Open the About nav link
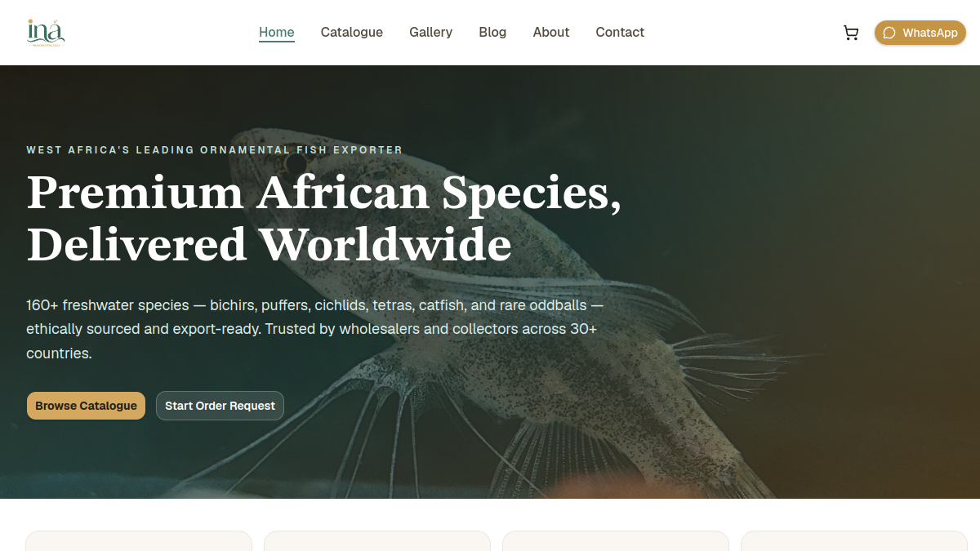The width and height of the screenshot is (980, 551). (x=551, y=33)
